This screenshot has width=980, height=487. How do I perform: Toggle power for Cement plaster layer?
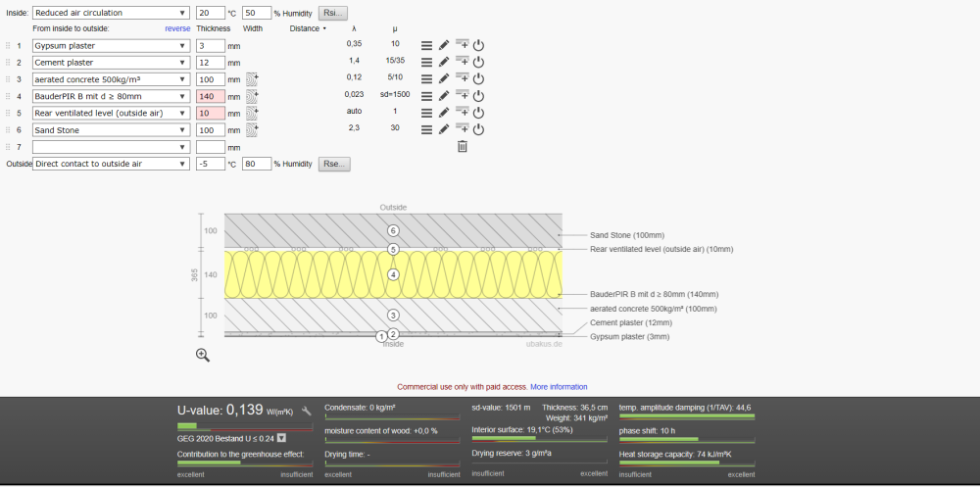pyautogui.click(x=479, y=63)
